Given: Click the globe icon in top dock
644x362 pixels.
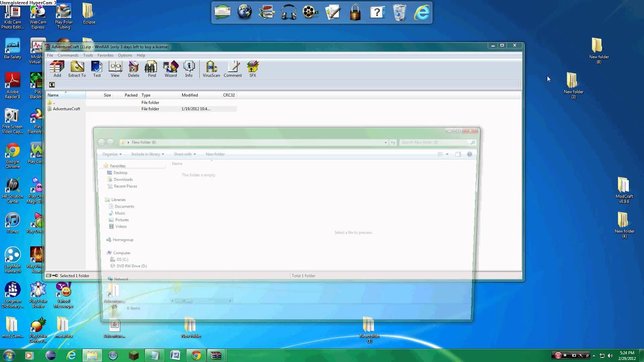Looking at the screenshot, I should [245, 12].
